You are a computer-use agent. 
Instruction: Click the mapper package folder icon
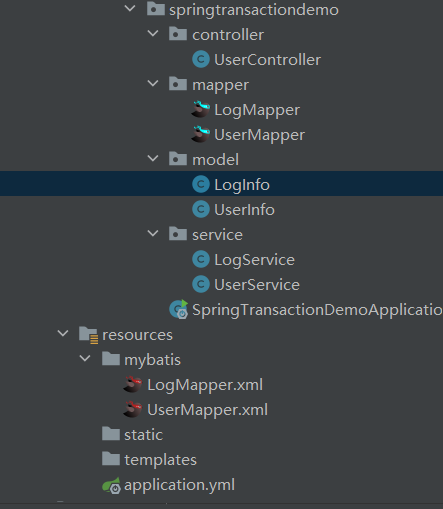coord(178,84)
